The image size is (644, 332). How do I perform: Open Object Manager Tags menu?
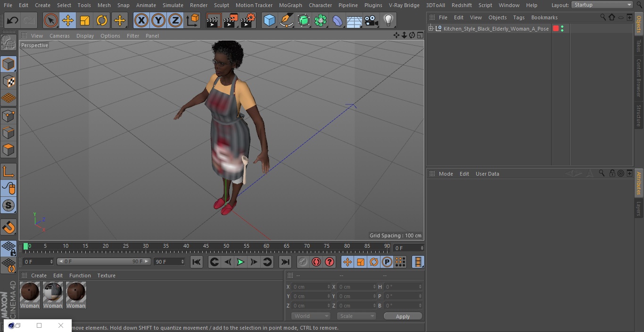(519, 17)
